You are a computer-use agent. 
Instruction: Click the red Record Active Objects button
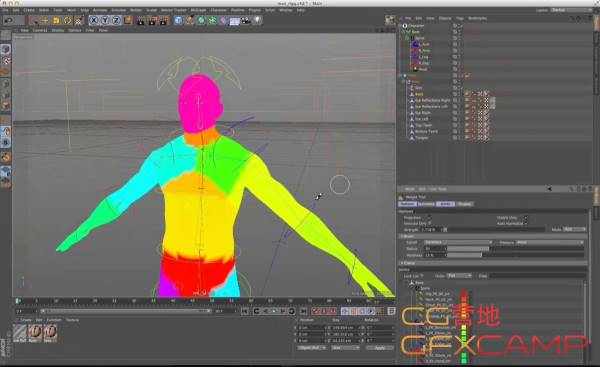[x=316, y=311]
